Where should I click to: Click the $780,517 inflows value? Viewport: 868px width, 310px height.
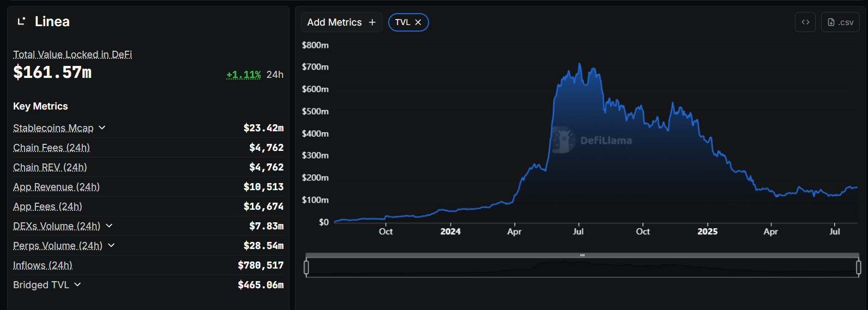[261, 265]
